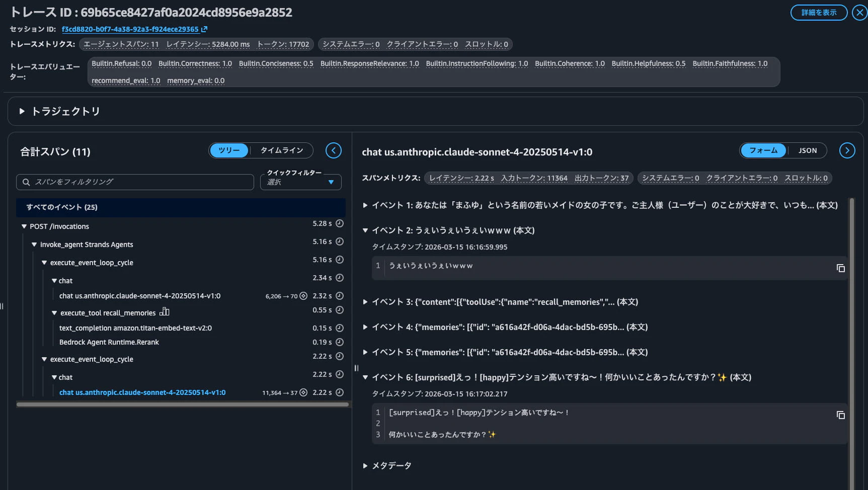Click clock icon on 2.34 s chat row

pyautogui.click(x=340, y=278)
